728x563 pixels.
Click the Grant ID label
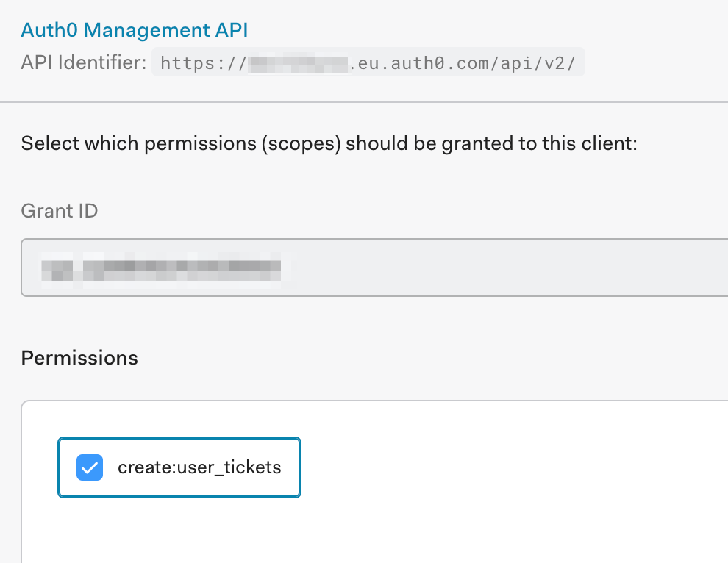coord(59,211)
